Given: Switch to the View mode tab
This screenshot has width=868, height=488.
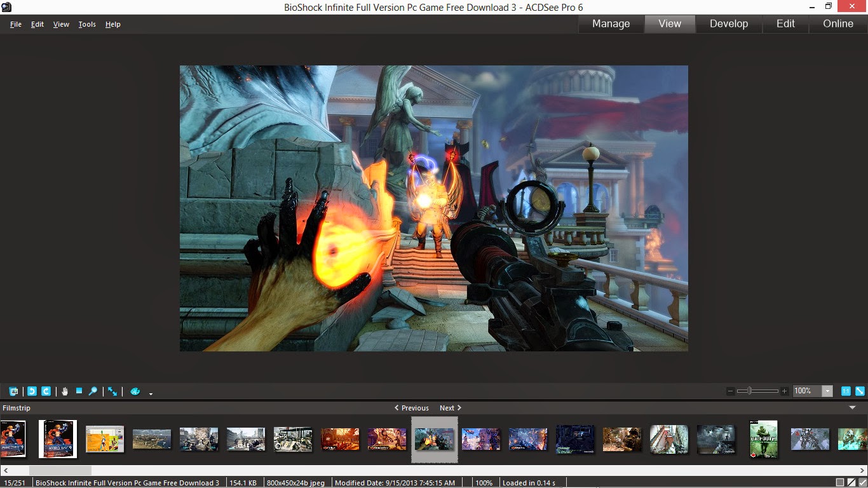Looking at the screenshot, I should click(670, 24).
